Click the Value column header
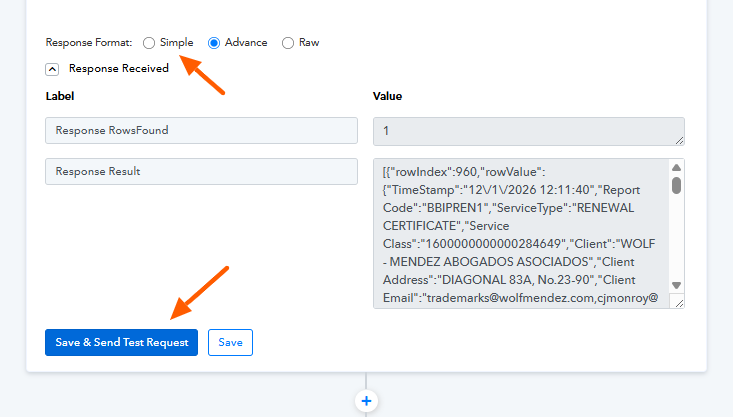Viewport: 733px width, 417px height. tap(387, 97)
